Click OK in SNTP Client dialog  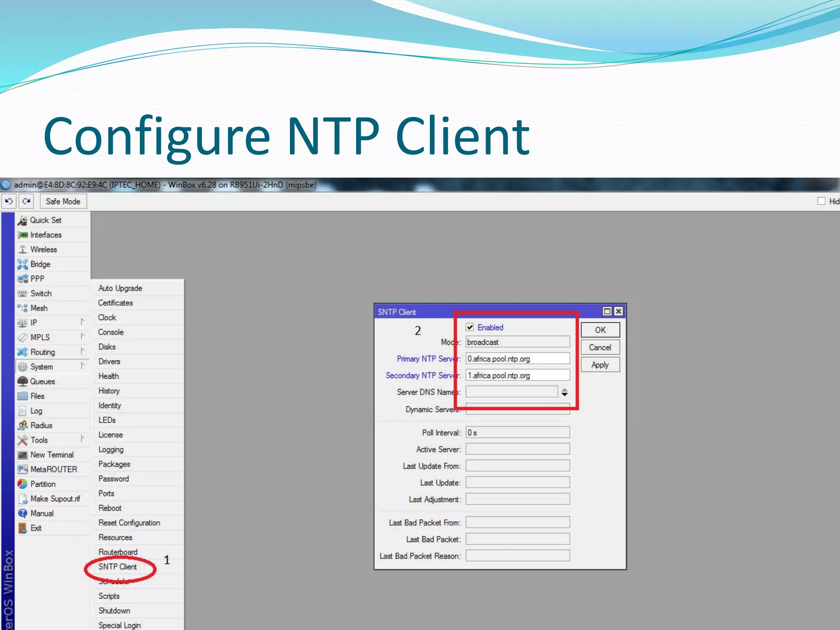coord(600,330)
